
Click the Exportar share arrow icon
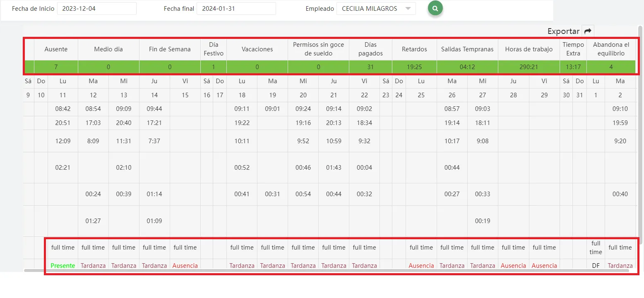(588, 31)
